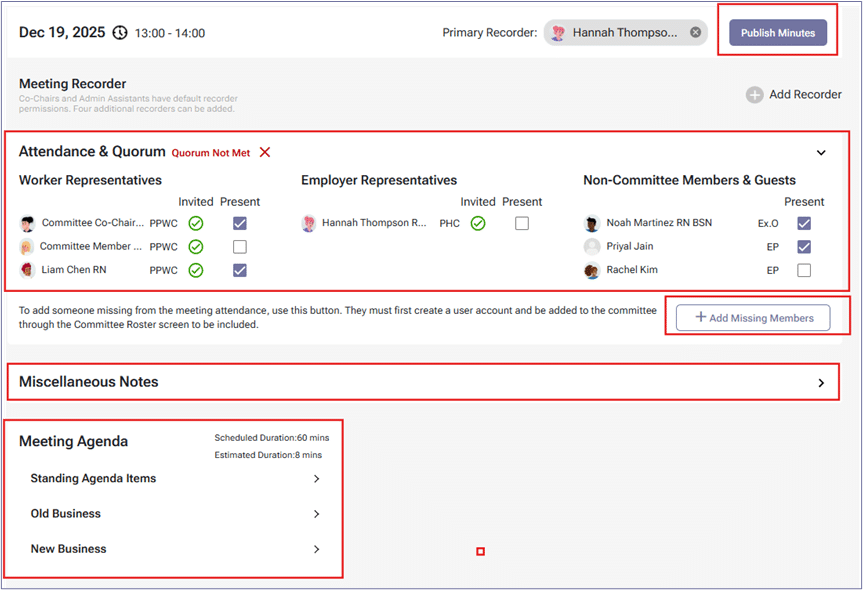Toggle Present checkbox for Committee Member
The image size is (863, 590).
239,247
